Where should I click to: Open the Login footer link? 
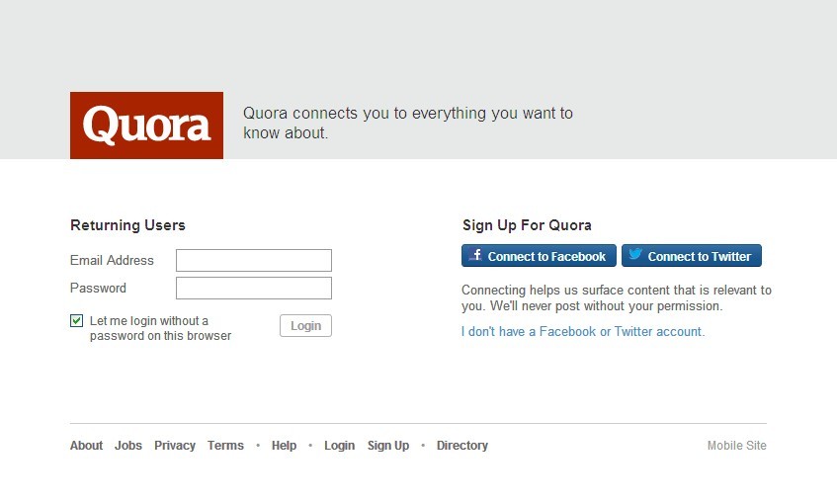(339, 446)
